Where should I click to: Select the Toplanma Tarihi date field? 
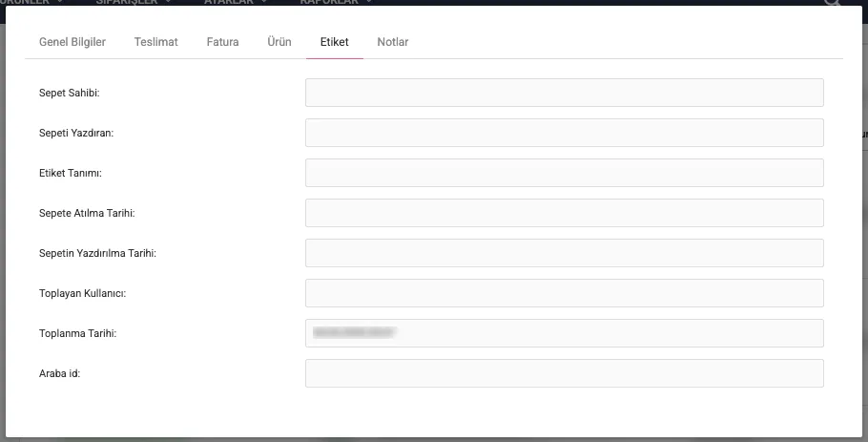(x=564, y=333)
